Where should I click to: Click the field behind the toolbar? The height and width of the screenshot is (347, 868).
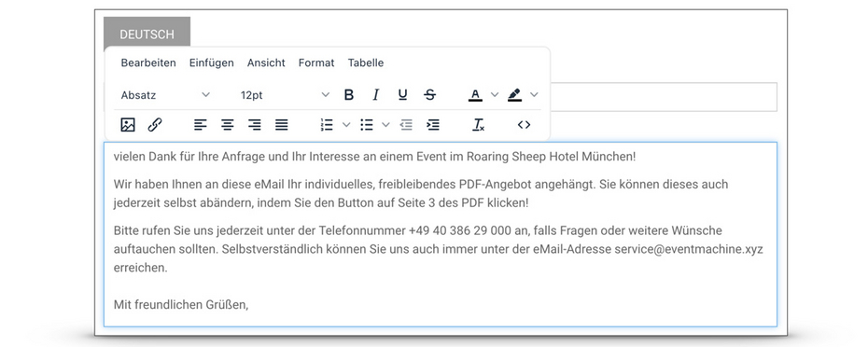[664, 97]
